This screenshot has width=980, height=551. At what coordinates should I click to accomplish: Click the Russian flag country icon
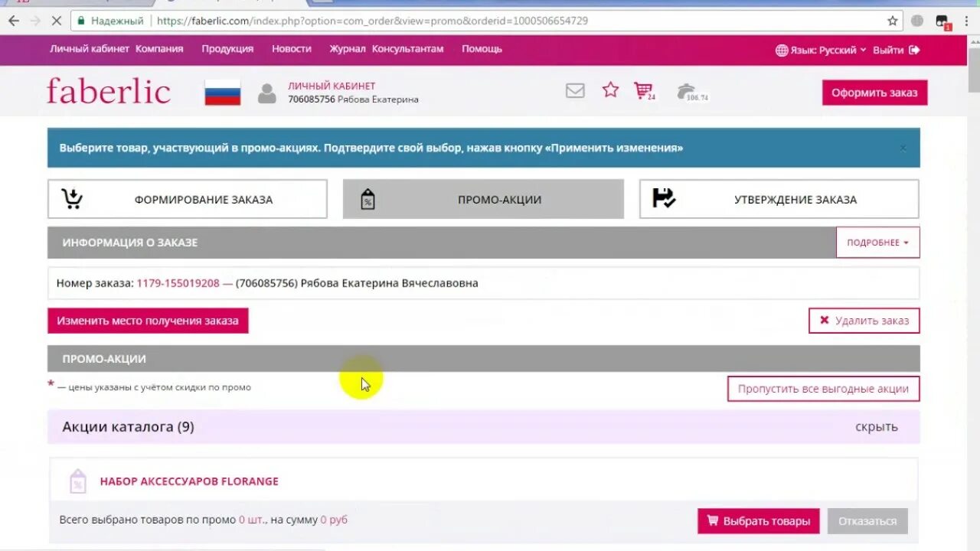[x=223, y=93]
